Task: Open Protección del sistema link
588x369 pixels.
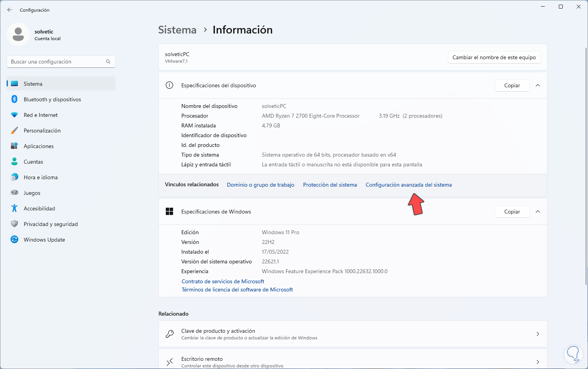Action: click(330, 185)
